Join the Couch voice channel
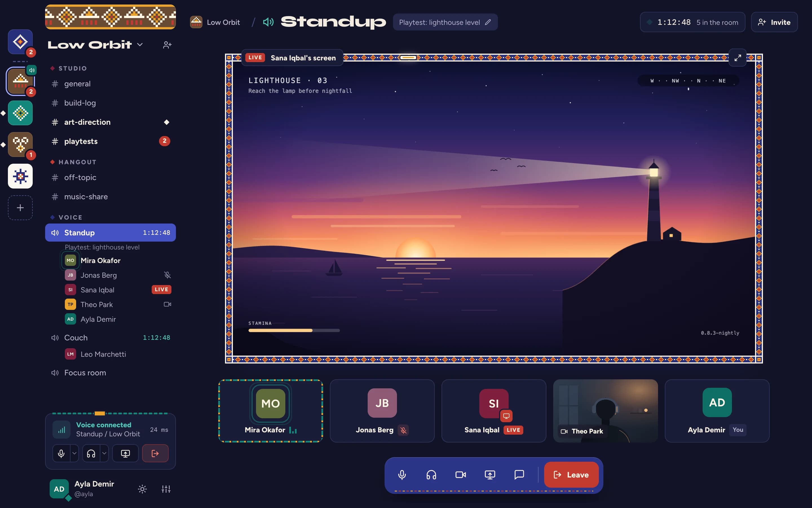The height and width of the screenshot is (508, 812). (111, 338)
